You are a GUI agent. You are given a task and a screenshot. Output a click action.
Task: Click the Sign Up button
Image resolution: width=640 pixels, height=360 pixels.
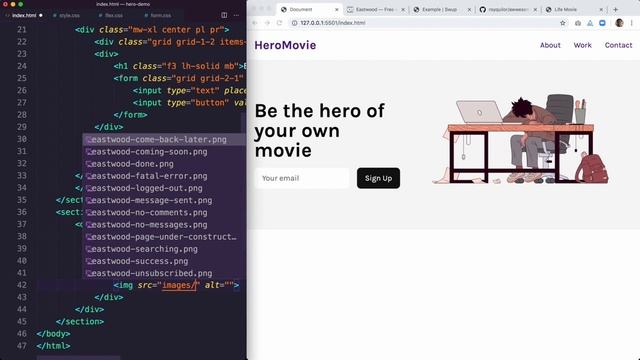[x=378, y=178]
